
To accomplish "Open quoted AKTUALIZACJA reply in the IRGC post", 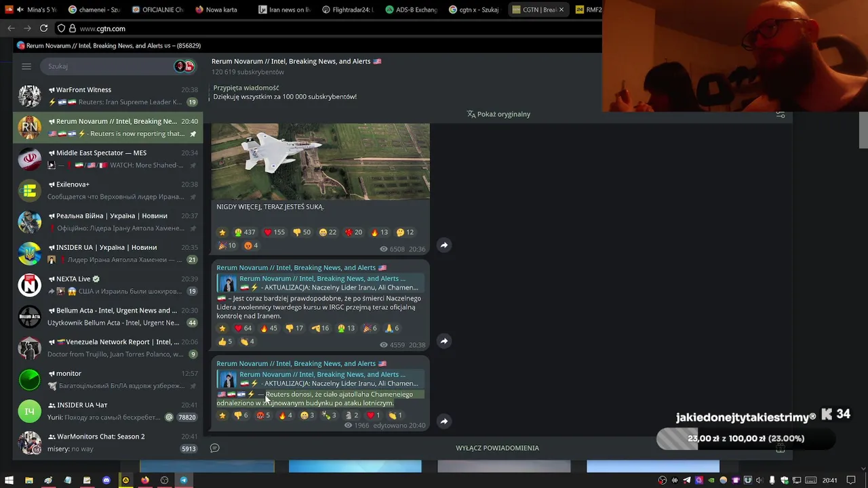I will click(x=321, y=283).
